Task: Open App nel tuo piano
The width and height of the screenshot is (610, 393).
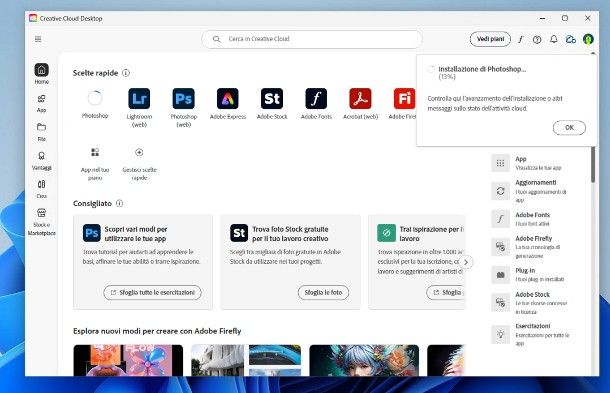Action: [x=95, y=164]
